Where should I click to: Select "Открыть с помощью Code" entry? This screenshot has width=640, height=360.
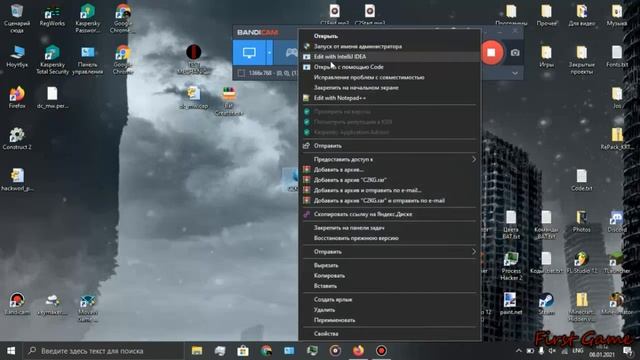tap(389, 67)
